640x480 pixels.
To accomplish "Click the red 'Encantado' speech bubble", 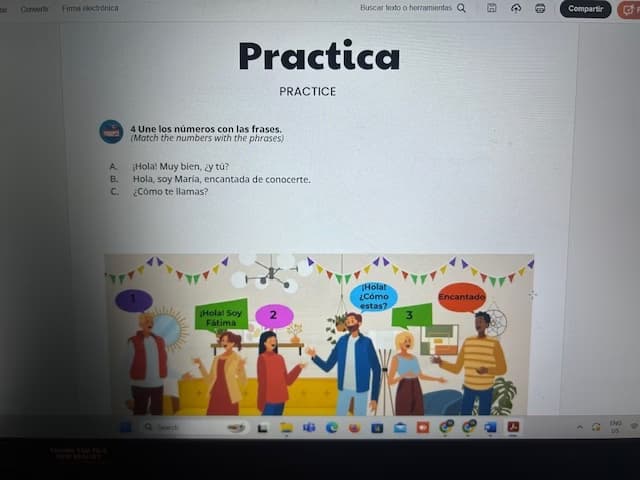I will [462, 298].
